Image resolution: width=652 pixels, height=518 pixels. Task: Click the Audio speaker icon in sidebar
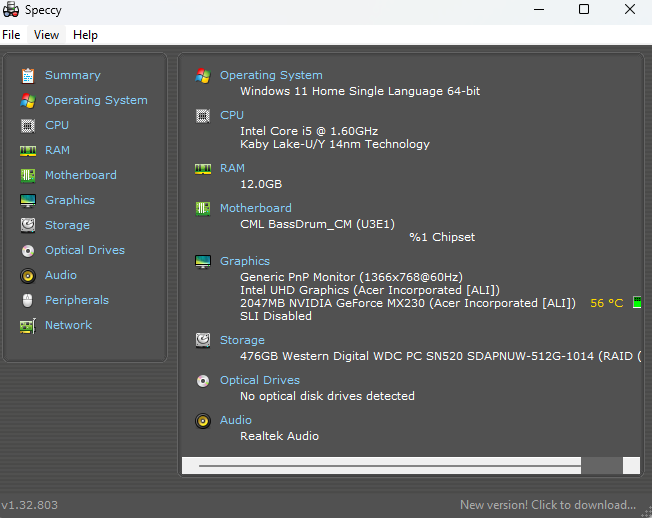pos(28,276)
